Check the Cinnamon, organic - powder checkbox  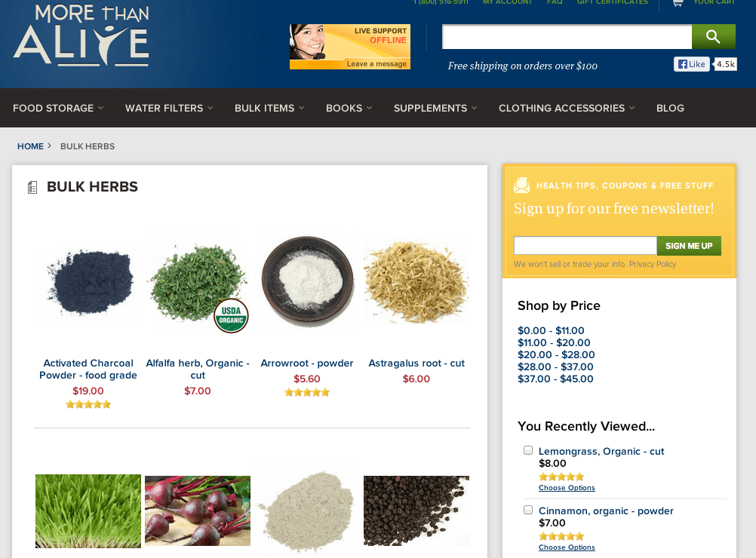coord(528,510)
